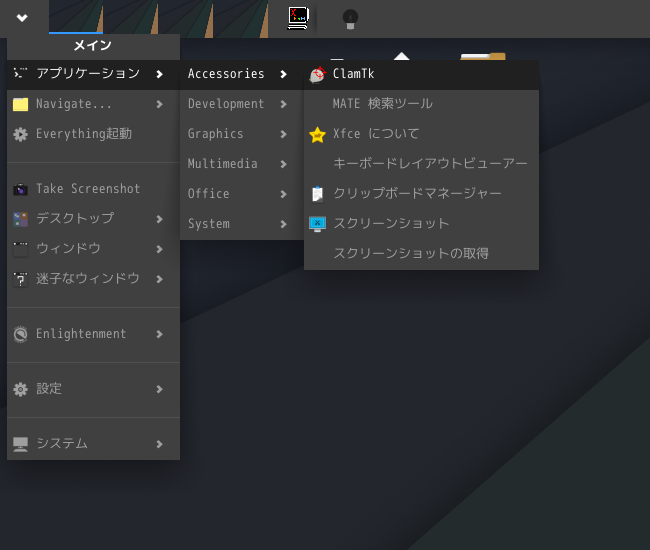Expand the Development submenu arrow
This screenshot has height=550, width=650.
[284, 104]
